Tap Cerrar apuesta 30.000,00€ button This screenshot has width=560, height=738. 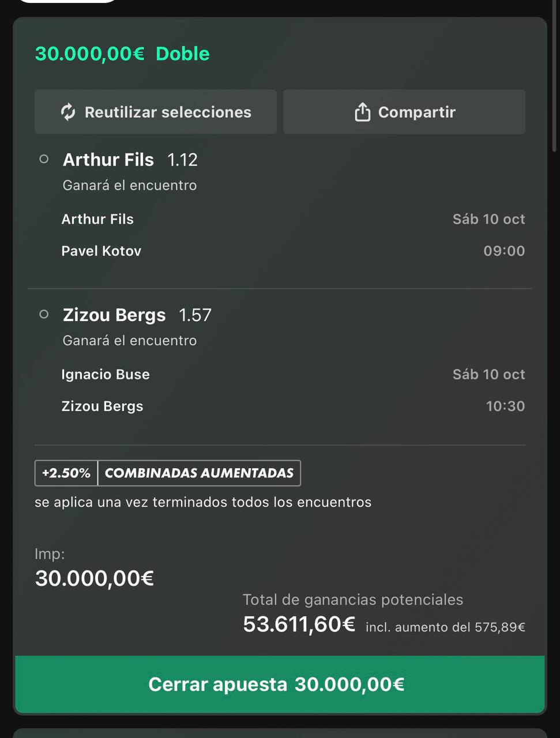coord(280,684)
